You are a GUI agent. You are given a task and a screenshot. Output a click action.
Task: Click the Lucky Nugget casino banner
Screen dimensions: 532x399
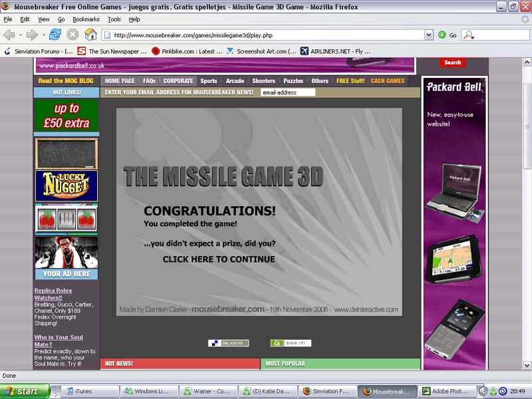(x=66, y=186)
